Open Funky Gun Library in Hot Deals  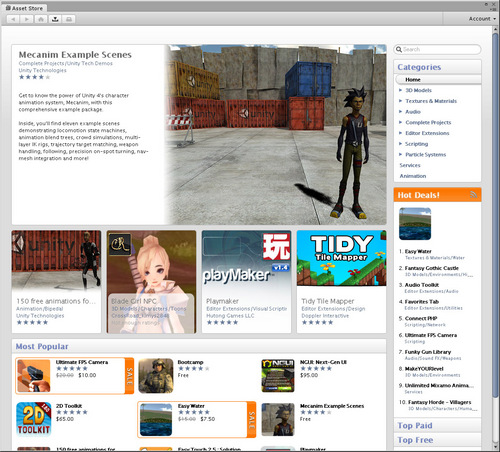point(428,352)
